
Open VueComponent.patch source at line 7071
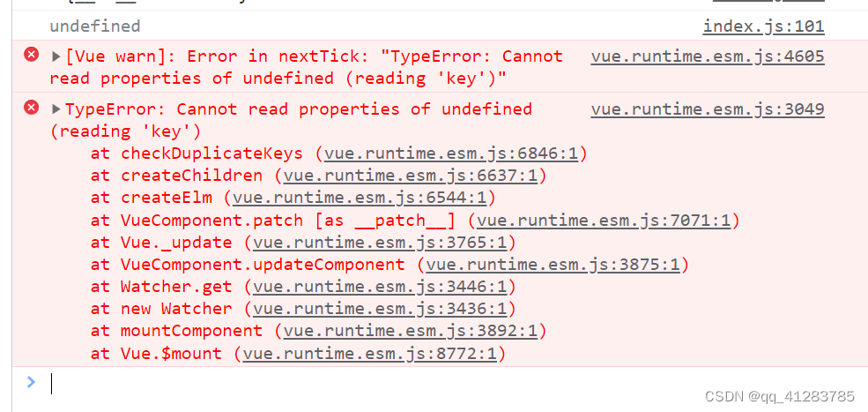604,221
